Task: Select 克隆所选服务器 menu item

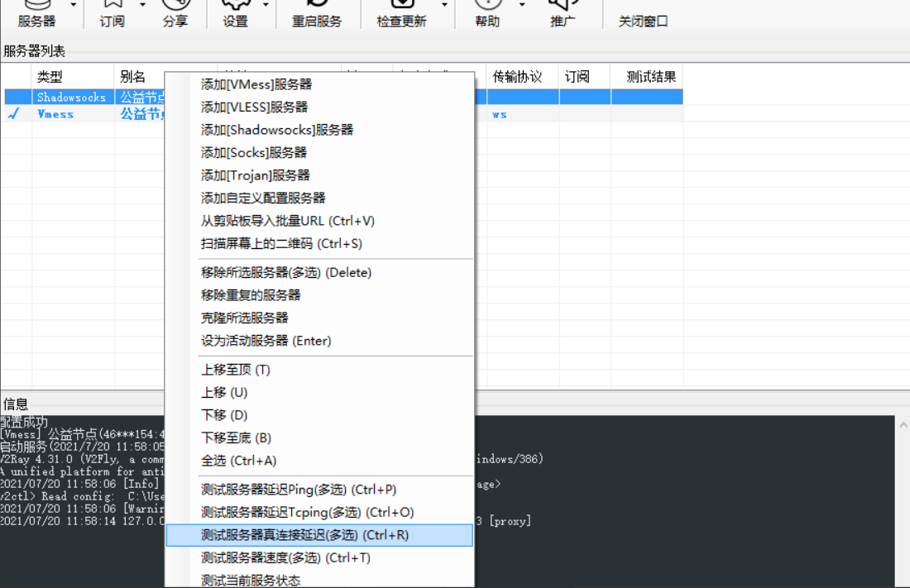Action: pyautogui.click(x=319, y=318)
